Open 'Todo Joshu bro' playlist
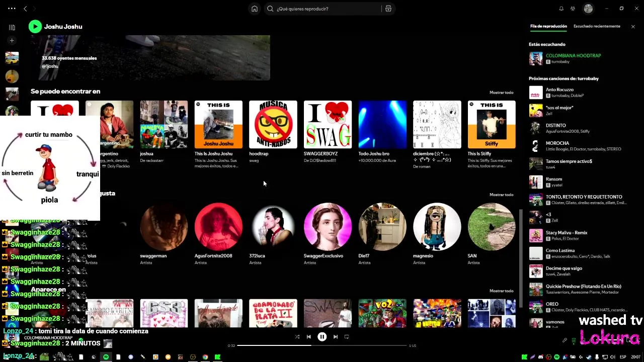 pos(382,125)
